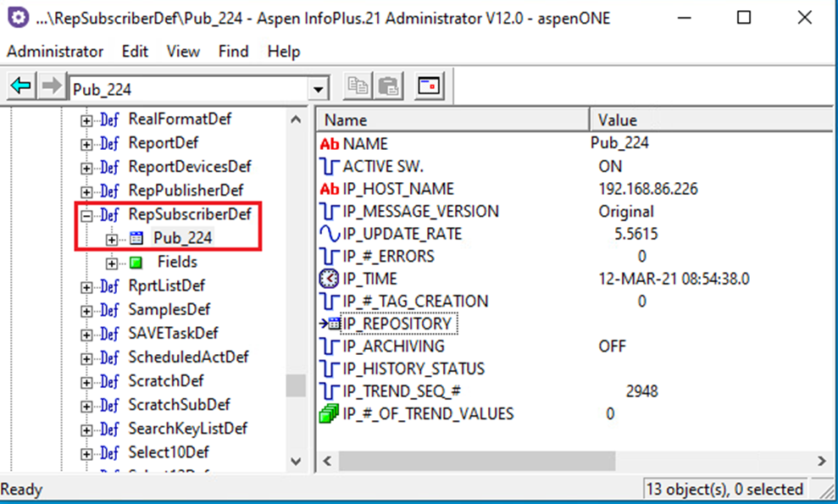Click the forward navigation arrow

pyautogui.click(x=52, y=86)
